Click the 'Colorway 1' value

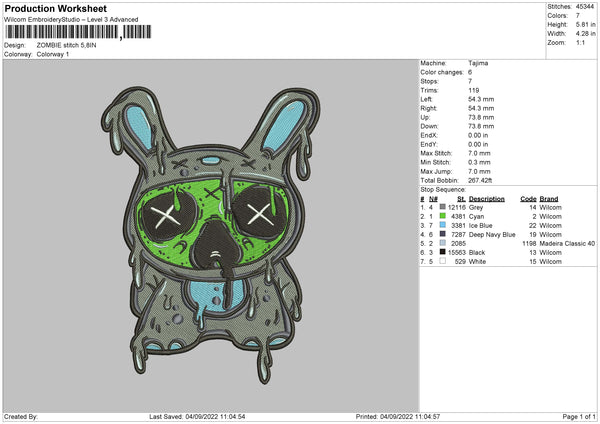53,54
